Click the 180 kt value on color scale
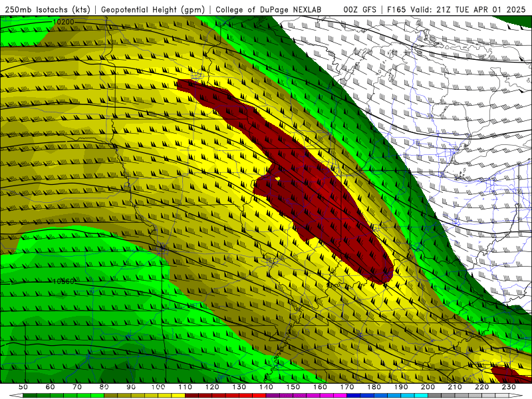 (374, 387)
